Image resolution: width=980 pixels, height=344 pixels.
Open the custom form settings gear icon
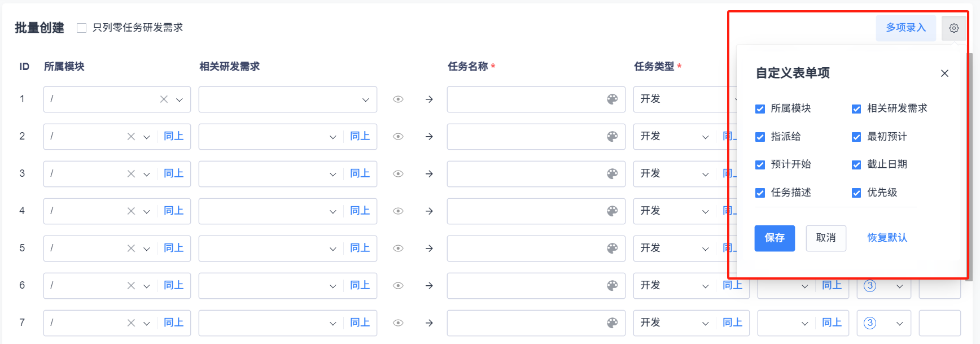click(x=953, y=28)
